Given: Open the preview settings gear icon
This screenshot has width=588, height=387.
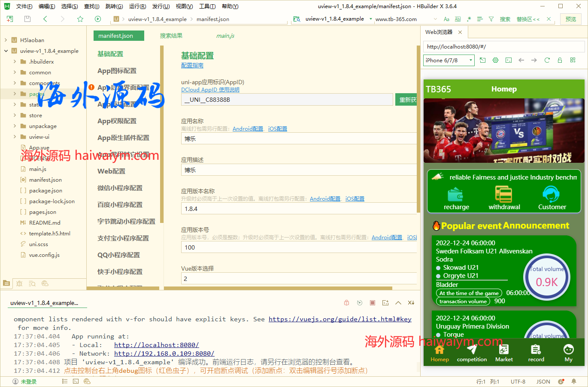Looking at the screenshot, I should click(x=495, y=60).
